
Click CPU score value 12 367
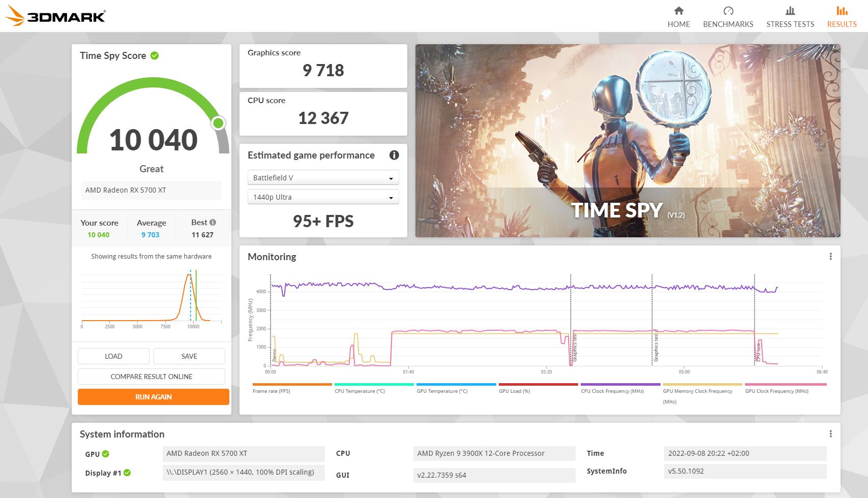(323, 118)
